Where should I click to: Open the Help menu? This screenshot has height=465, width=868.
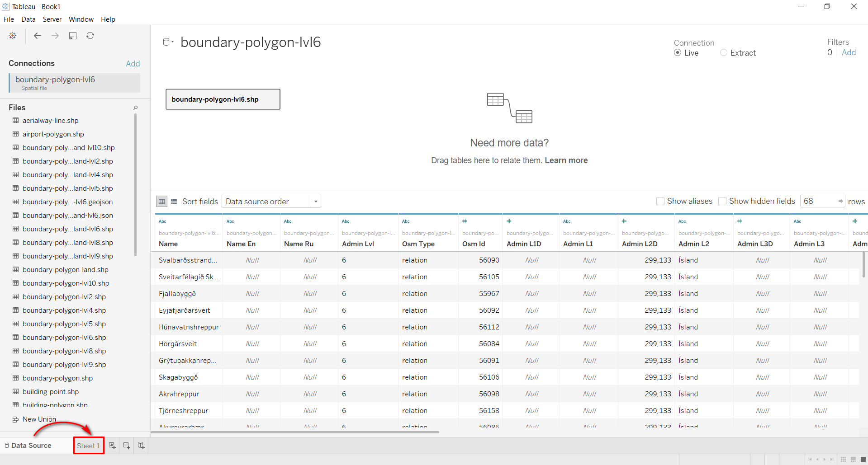pos(108,19)
